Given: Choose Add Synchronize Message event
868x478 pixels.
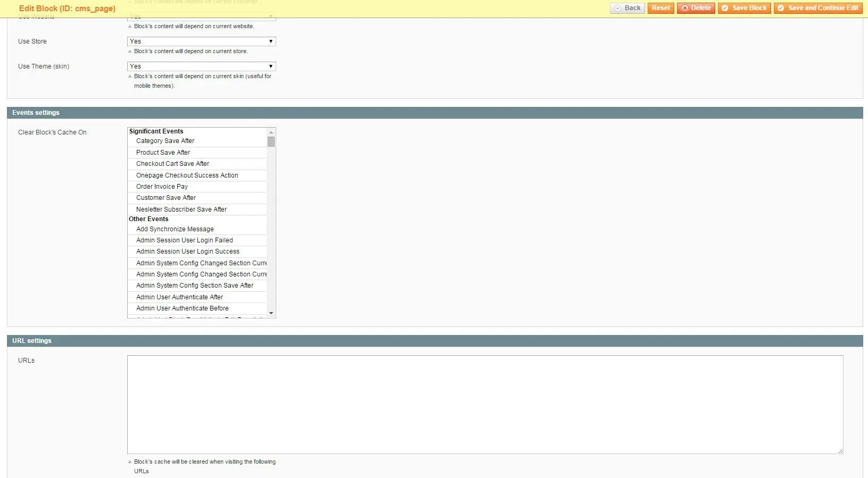Looking at the screenshot, I should [x=175, y=229].
